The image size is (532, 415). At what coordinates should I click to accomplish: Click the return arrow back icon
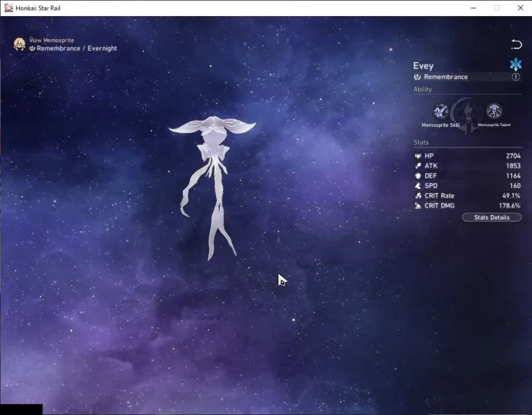pos(516,44)
